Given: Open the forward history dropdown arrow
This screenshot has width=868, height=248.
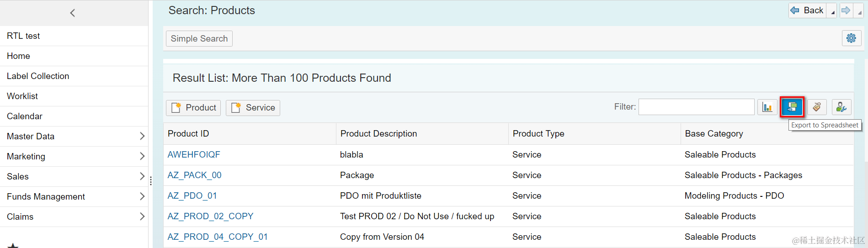Looking at the screenshot, I should tap(859, 12).
